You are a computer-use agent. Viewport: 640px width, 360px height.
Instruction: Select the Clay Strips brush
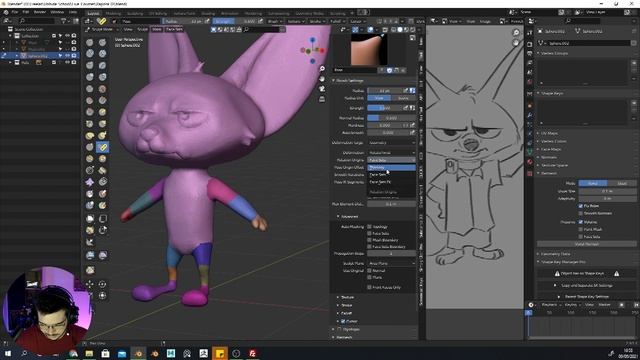[102, 53]
